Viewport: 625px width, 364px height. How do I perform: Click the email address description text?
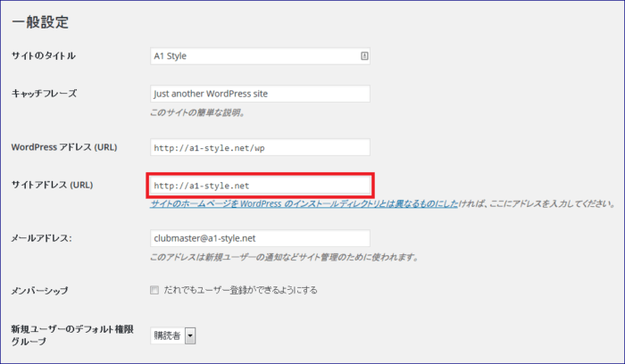coord(285,257)
